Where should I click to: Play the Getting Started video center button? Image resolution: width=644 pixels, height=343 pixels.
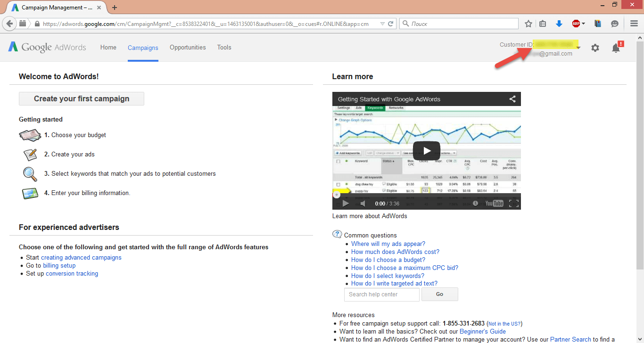point(427,151)
